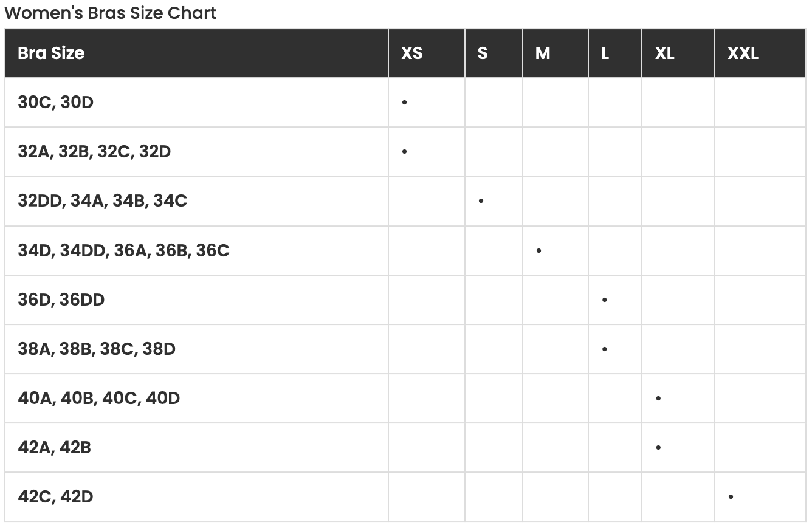Select the 40A, 40B, 40C, 40D row
The height and width of the screenshot is (531, 812).
click(99, 399)
